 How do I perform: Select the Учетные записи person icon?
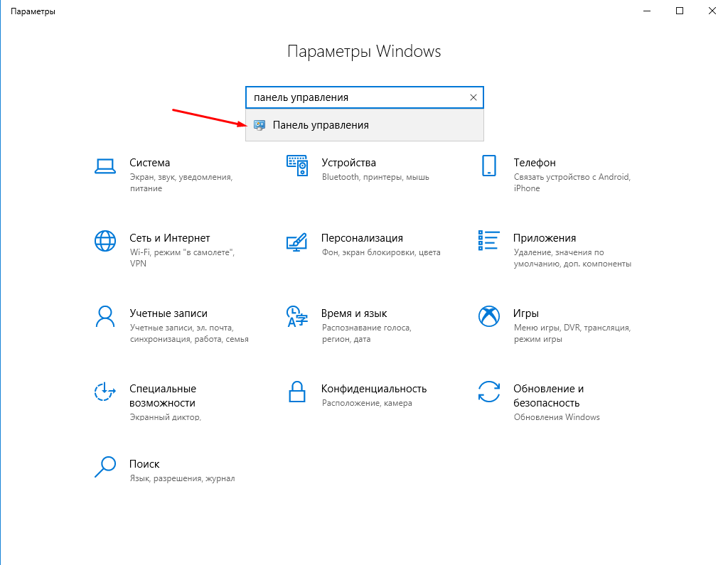pos(105,316)
